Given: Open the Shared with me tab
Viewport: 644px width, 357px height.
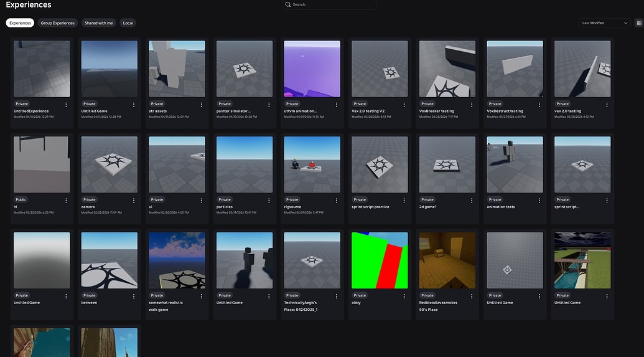Looking at the screenshot, I should pyautogui.click(x=98, y=23).
